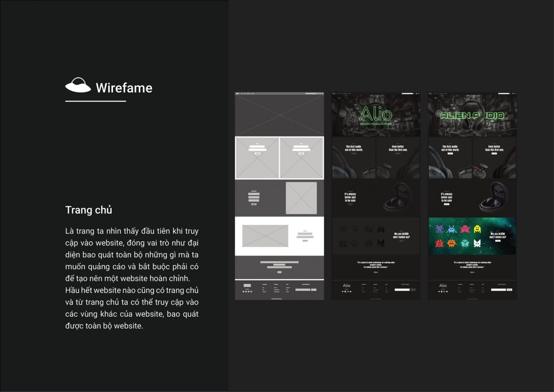This screenshot has height=392, width=554.
Task: Click footer Alio logo in ALIEN AUDIO mockup
Action: [443, 285]
